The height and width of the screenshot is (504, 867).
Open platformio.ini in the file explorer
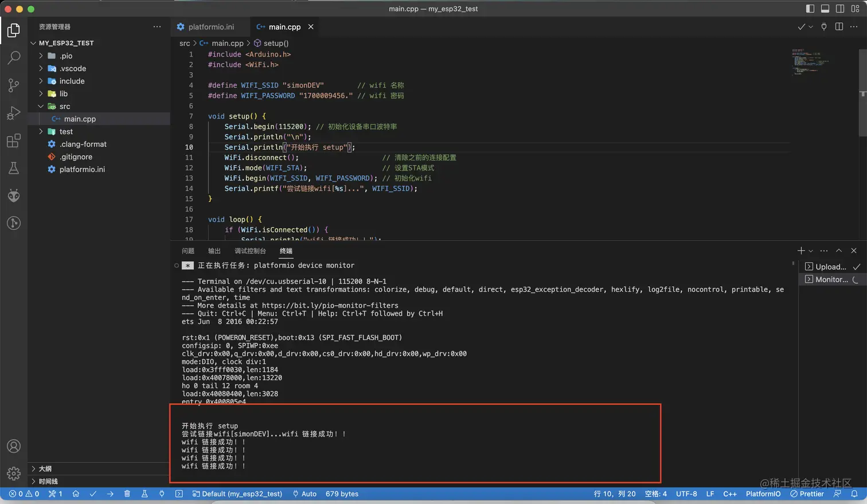pyautogui.click(x=82, y=169)
